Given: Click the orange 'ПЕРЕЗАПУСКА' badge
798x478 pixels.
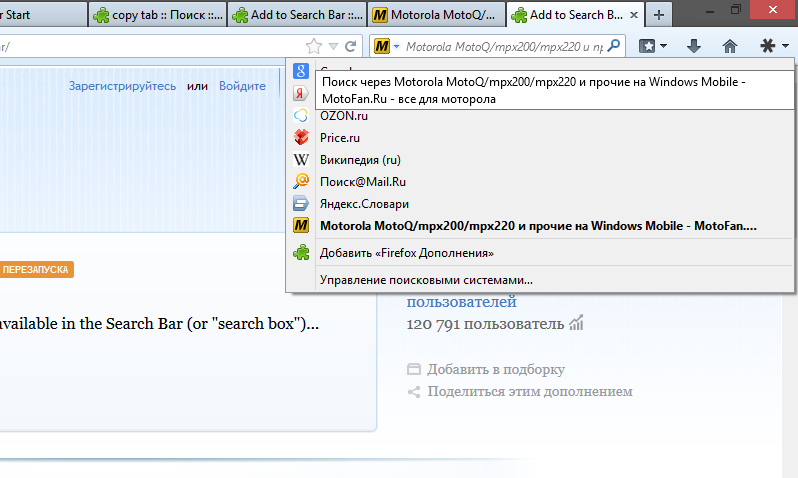Looking at the screenshot, I should coord(36,270).
